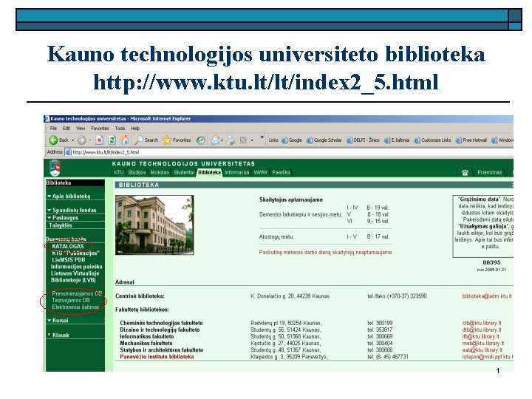
Task: Open the LieMSIS PDB link
Action: pyautogui.click(x=69, y=260)
